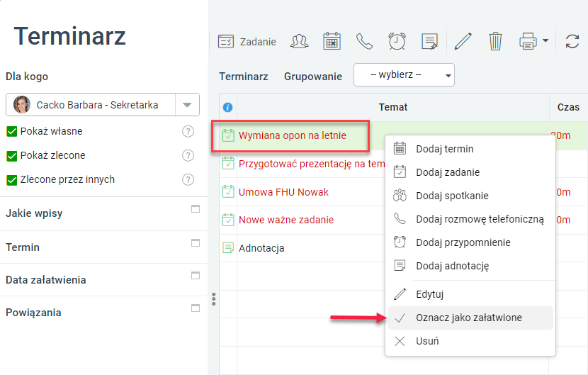
Task: Choose Dodaj termin from context menu
Action: tap(470, 149)
